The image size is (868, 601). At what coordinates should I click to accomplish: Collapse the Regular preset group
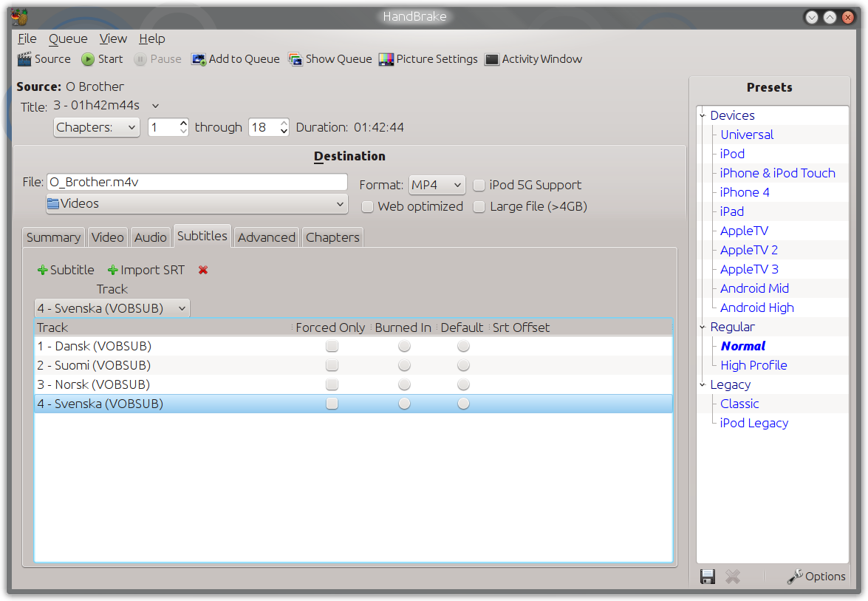tap(703, 327)
